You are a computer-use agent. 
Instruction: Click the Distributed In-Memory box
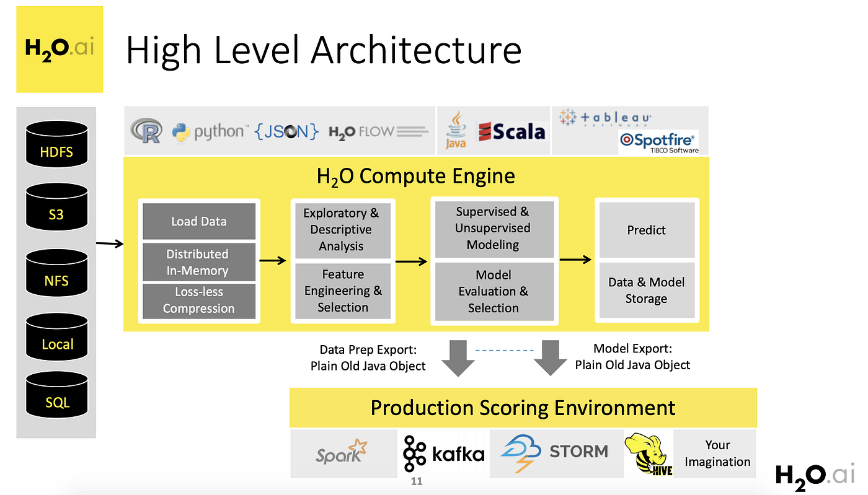click(x=199, y=262)
